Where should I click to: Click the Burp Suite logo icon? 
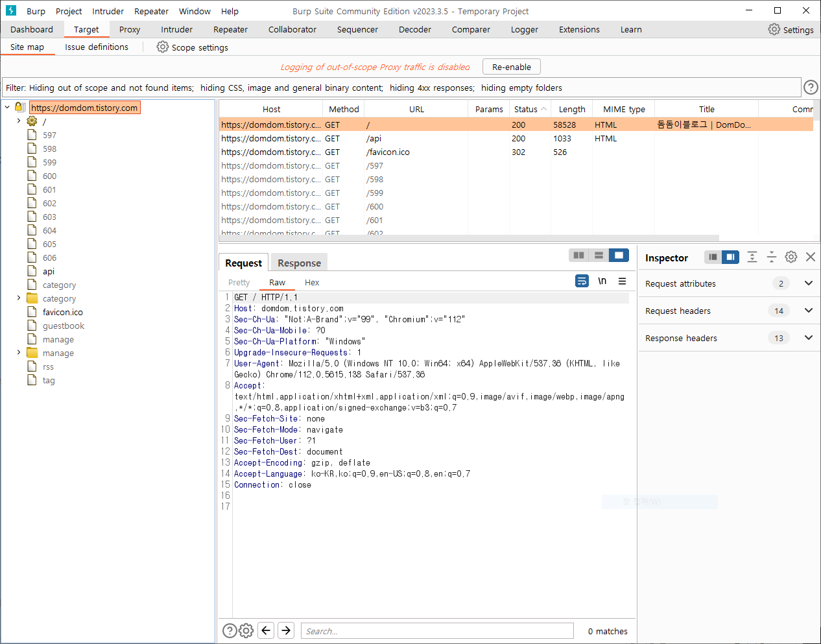click(11, 10)
